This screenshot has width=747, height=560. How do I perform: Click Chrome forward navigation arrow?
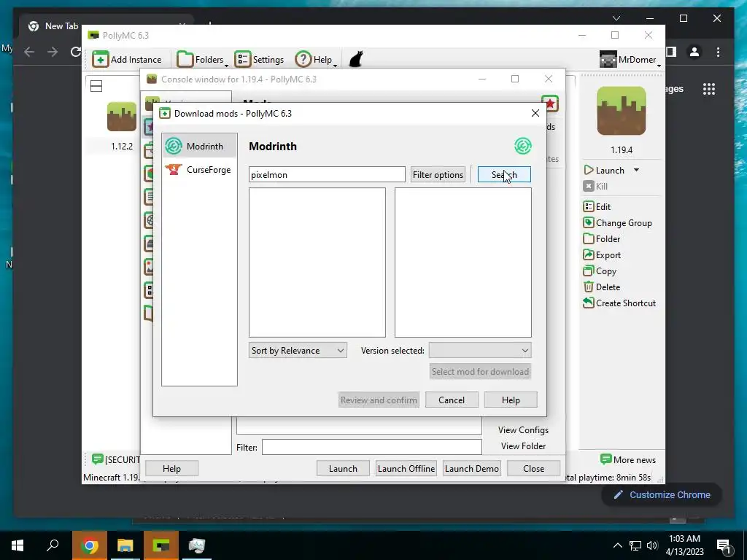pos(53,52)
